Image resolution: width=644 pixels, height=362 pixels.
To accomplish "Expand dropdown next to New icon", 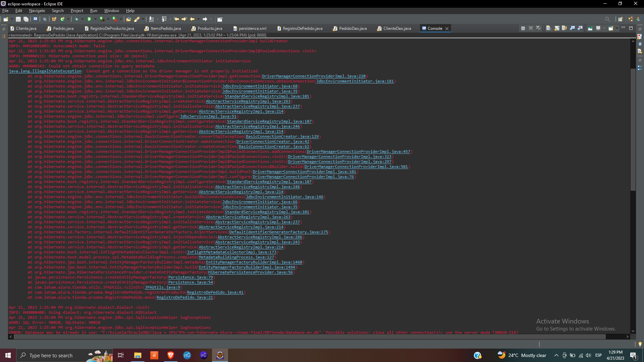I will pos(12,19).
